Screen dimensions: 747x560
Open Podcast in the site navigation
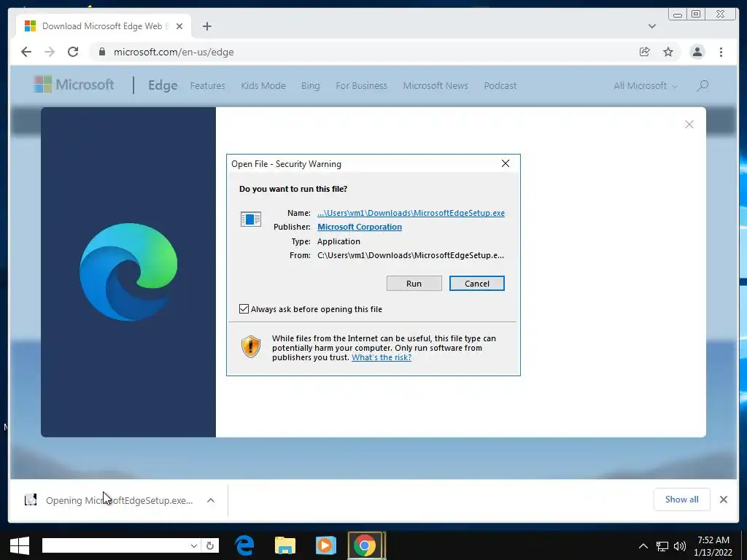tap(500, 86)
